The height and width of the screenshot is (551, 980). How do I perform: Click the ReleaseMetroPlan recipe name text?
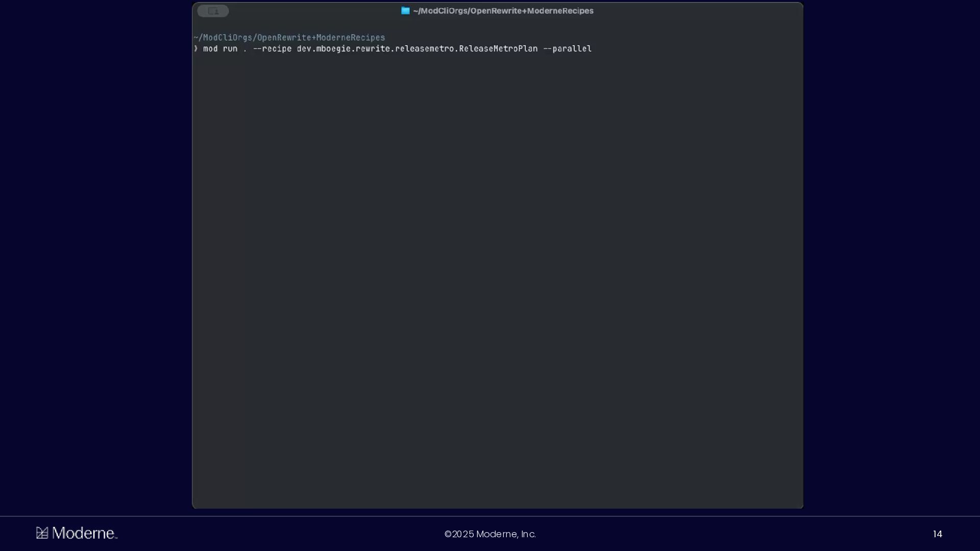click(498, 48)
